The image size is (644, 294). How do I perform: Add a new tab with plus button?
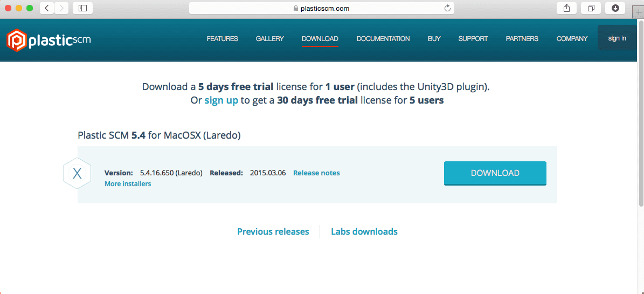pyautogui.click(x=638, y=12)
